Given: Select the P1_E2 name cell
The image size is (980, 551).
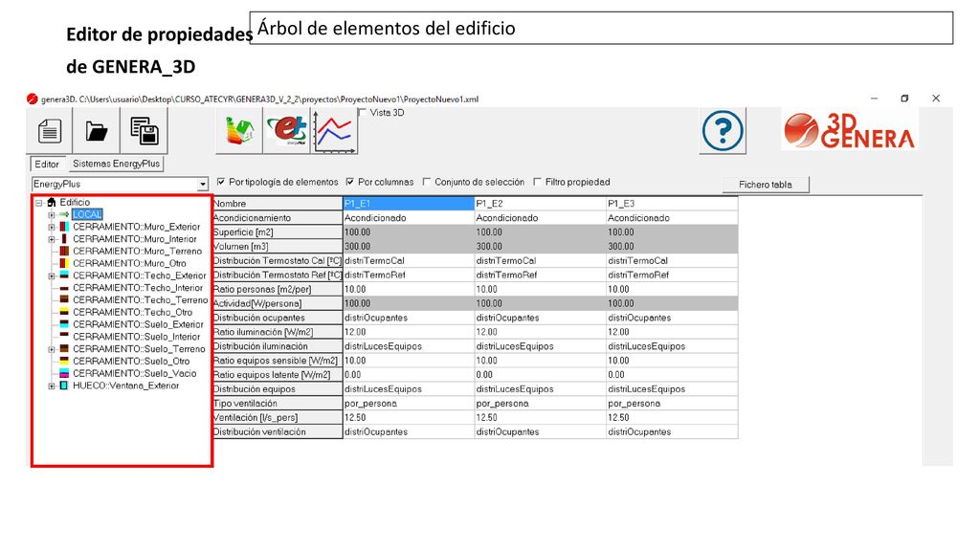Looking at the screenshot, I should [540, 203].
